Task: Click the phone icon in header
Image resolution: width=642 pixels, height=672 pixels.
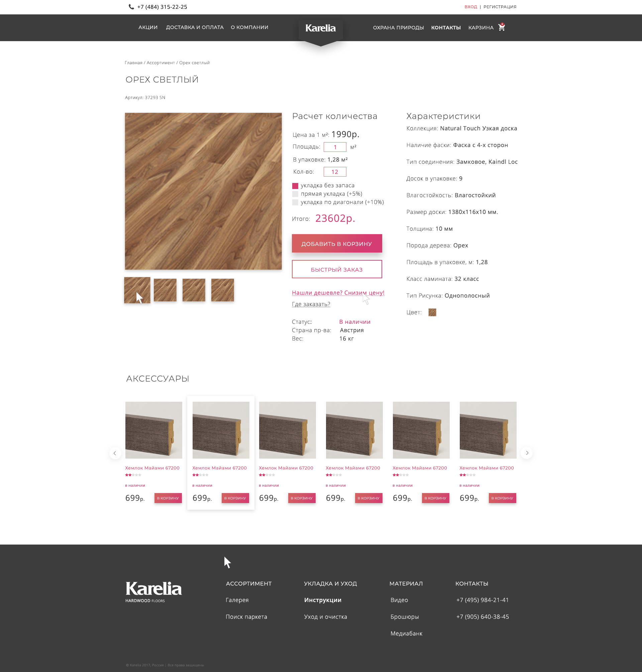Action: [x=131, y=7]
